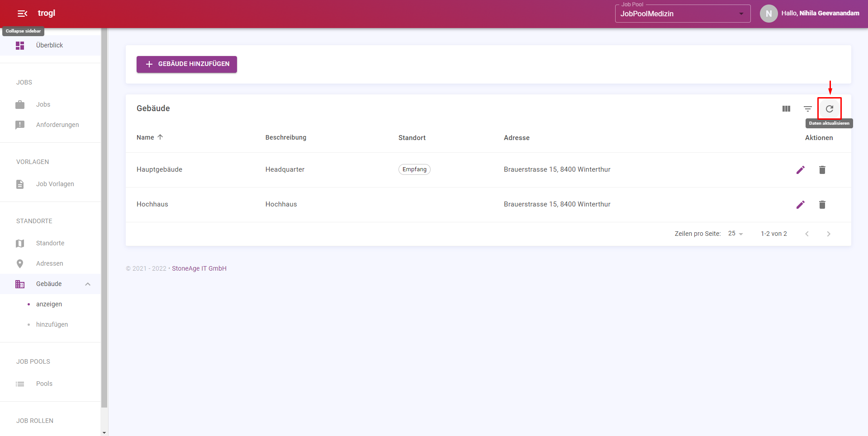Image resolution: width=868 pixels, height=436 pixels.
Task: Click the Job Vorlagen document icon
Action: coord(20,184)
